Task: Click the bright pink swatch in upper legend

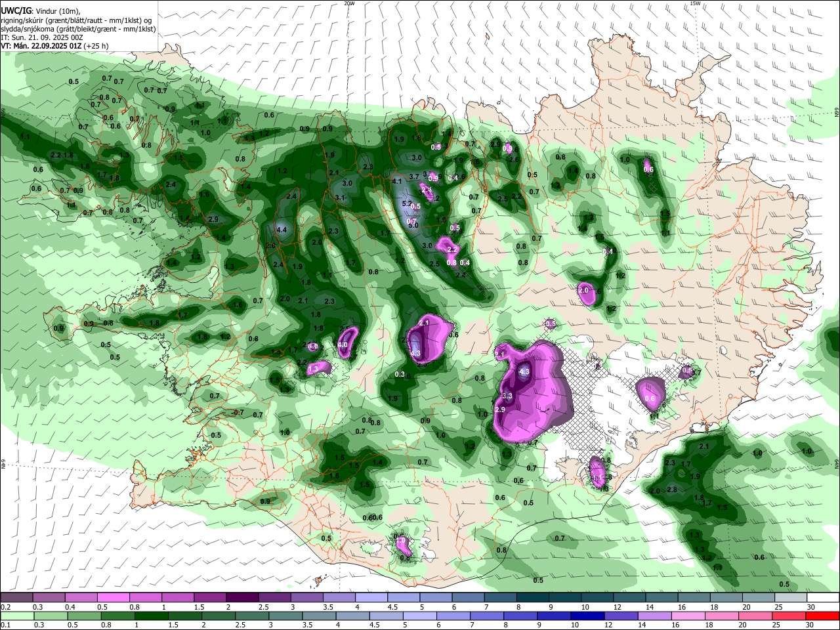Action: click(113, 598)
